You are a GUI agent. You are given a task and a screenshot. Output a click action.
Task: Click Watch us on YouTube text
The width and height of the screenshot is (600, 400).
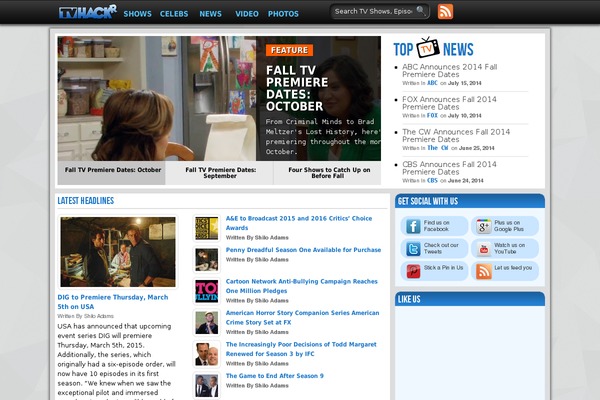(509, 248)
